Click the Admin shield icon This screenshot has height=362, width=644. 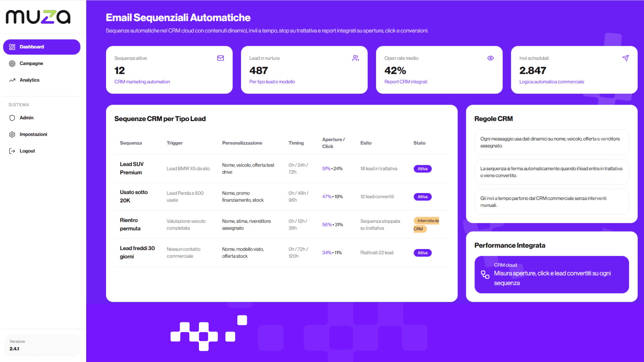(12, 118)
